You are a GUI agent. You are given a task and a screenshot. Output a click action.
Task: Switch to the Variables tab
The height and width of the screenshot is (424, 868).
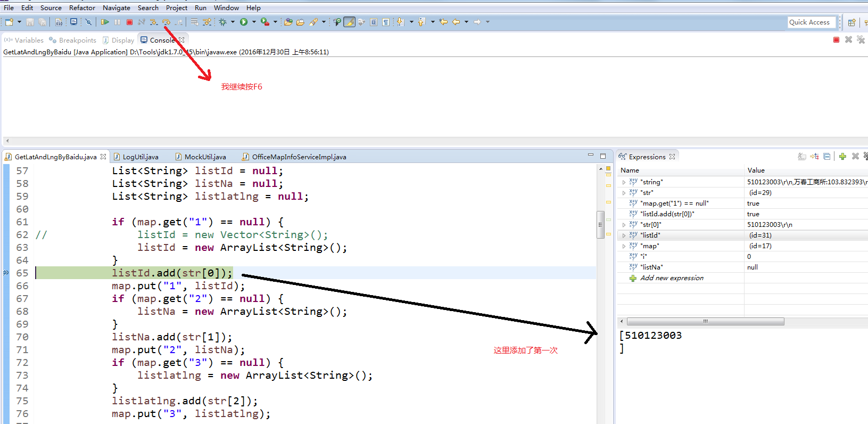point(24,40)
